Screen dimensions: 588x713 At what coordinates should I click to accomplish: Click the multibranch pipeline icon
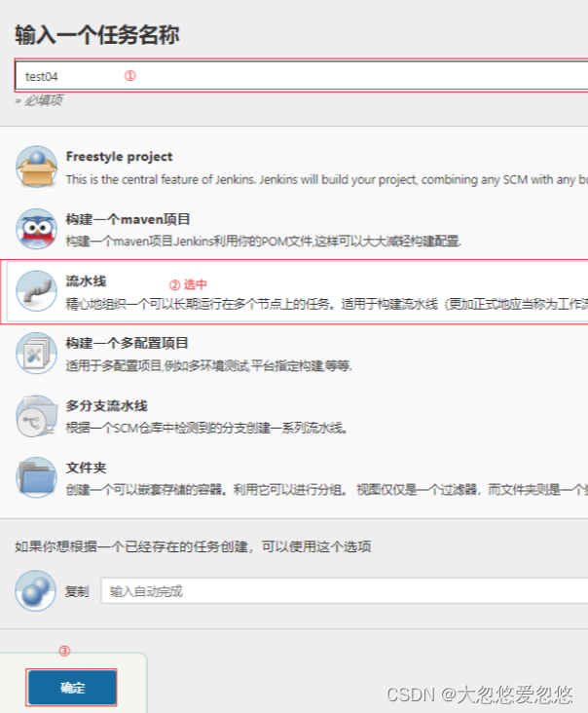[x=36, y=416]
